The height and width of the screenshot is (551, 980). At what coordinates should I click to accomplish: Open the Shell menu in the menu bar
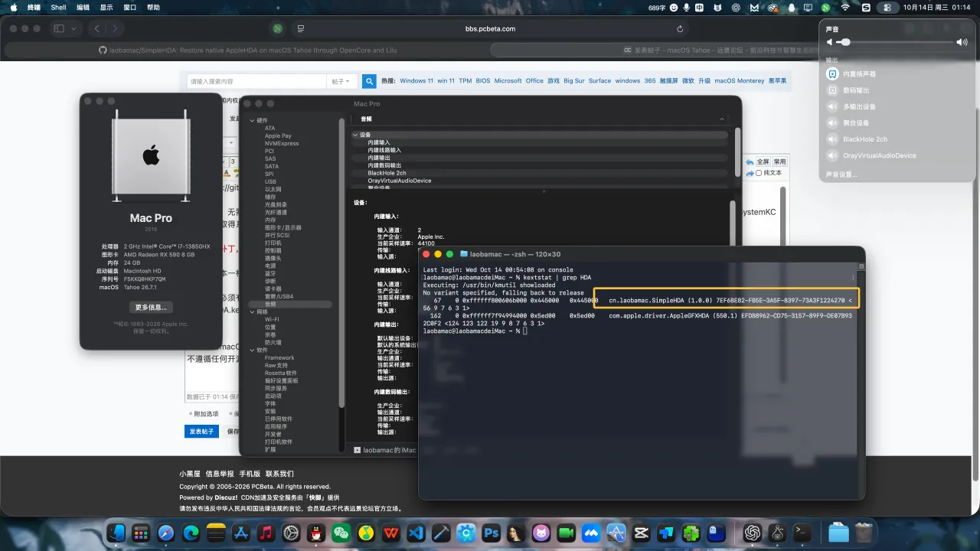[x=58, y=7]
